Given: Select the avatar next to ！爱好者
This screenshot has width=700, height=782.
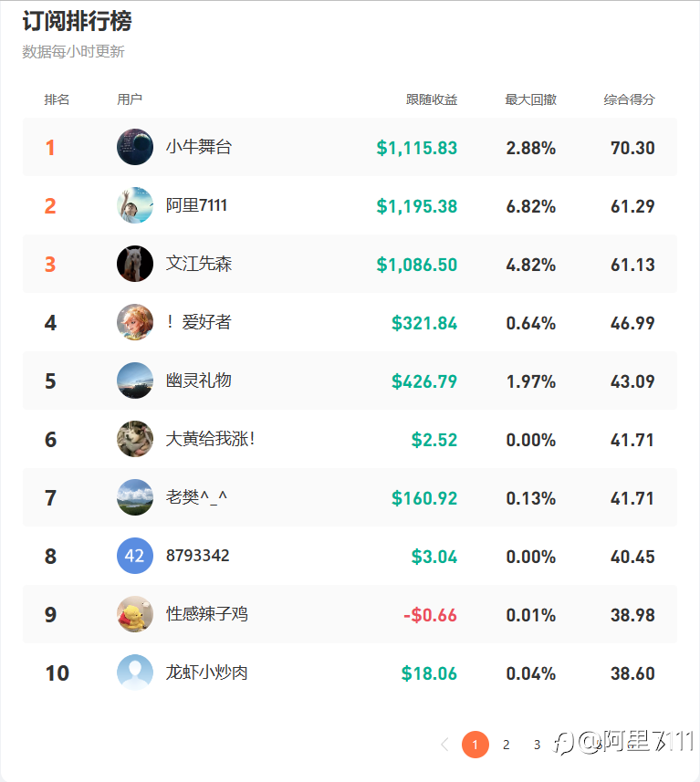Looking at the screenshot, I should (135, 322).
